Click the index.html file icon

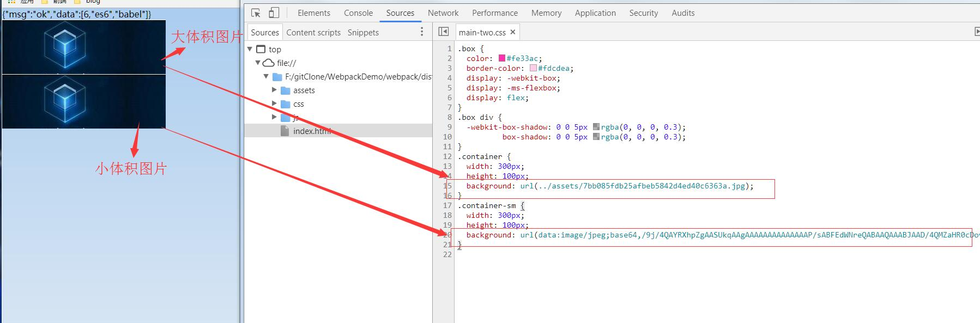point(285,131)
